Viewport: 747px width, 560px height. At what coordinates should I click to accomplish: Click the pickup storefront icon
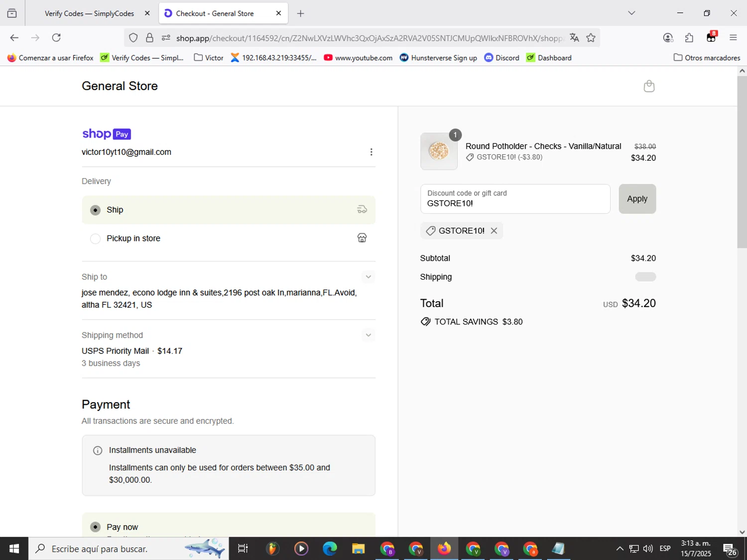(362, 238)
